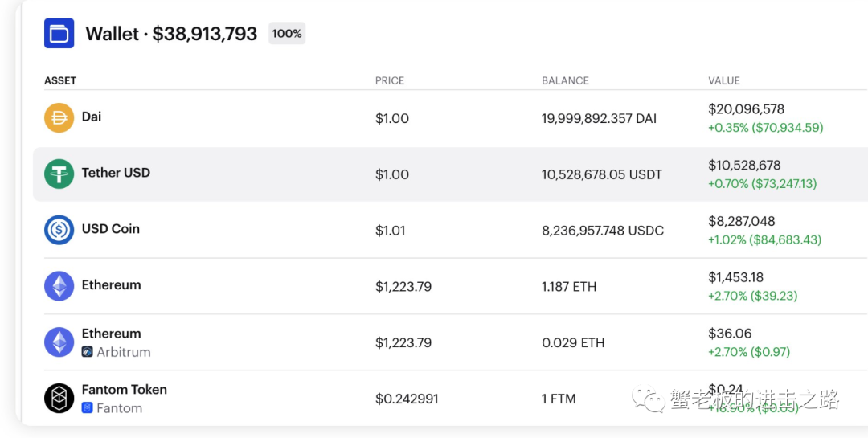868x438 pixels.
Task: Click balance 0.029 ETH
Action: pyautogui.click(x=574, y=342)
